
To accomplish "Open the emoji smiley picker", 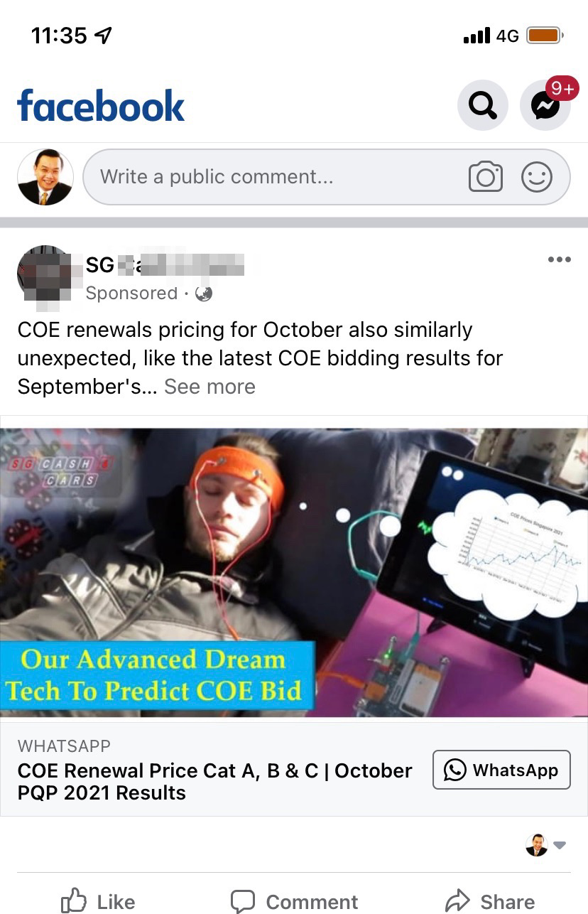I will [x=537, y=177].
